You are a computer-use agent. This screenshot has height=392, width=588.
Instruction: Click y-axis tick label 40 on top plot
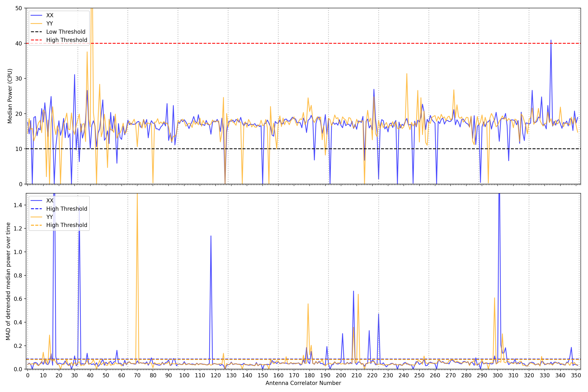pos(19,44)
